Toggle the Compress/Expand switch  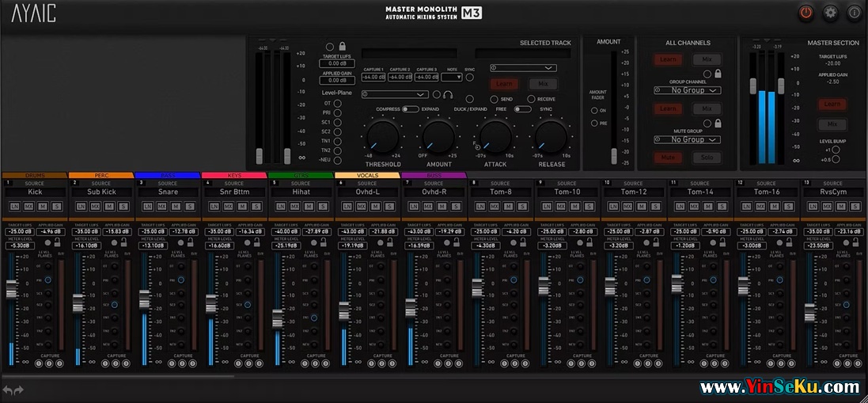(x=411, y=109)
